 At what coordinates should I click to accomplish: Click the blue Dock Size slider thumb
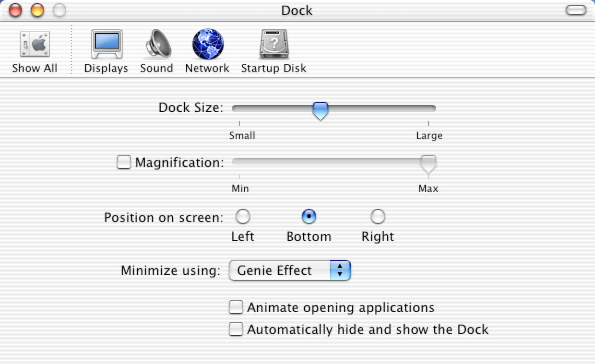[320, 110]
